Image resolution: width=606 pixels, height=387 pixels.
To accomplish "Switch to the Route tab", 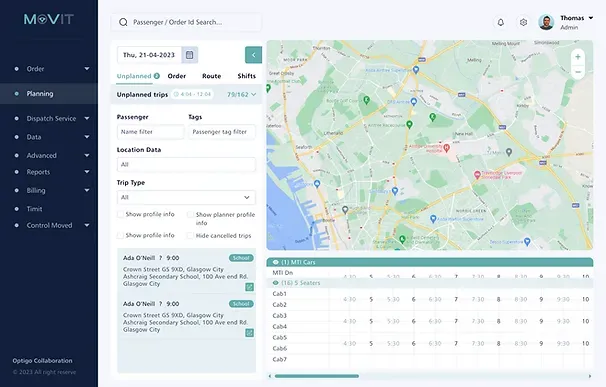I will click(x=211, y=76).
